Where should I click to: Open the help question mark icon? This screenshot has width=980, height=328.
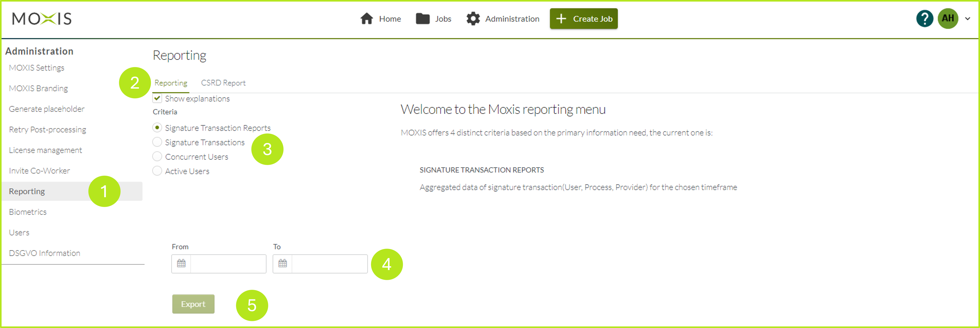(925, 18)
